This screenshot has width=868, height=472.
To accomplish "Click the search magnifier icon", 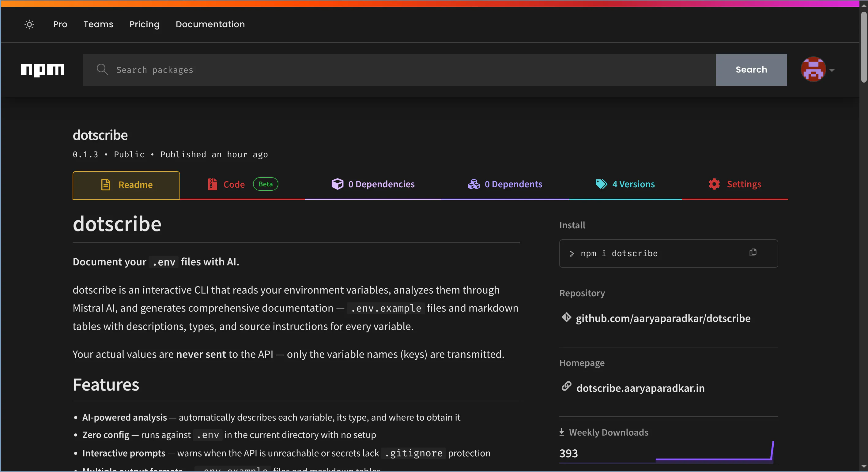I will click(102, 69).
